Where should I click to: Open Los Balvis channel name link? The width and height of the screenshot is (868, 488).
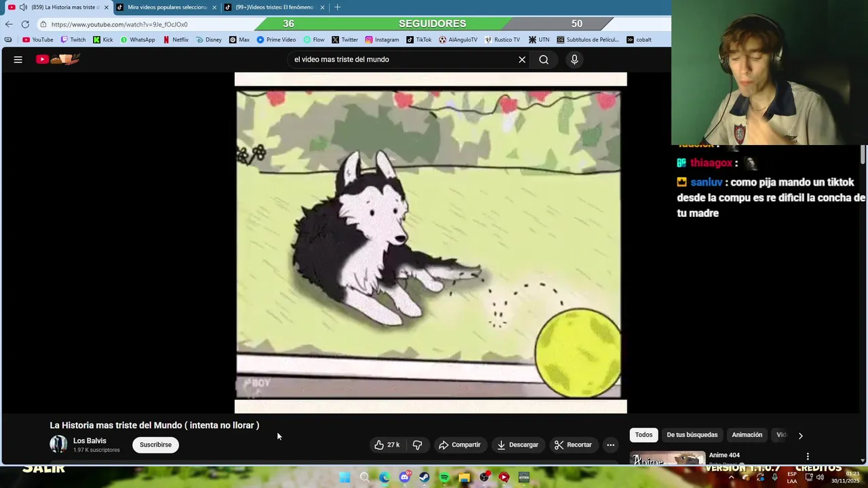[x=90, y=441]
